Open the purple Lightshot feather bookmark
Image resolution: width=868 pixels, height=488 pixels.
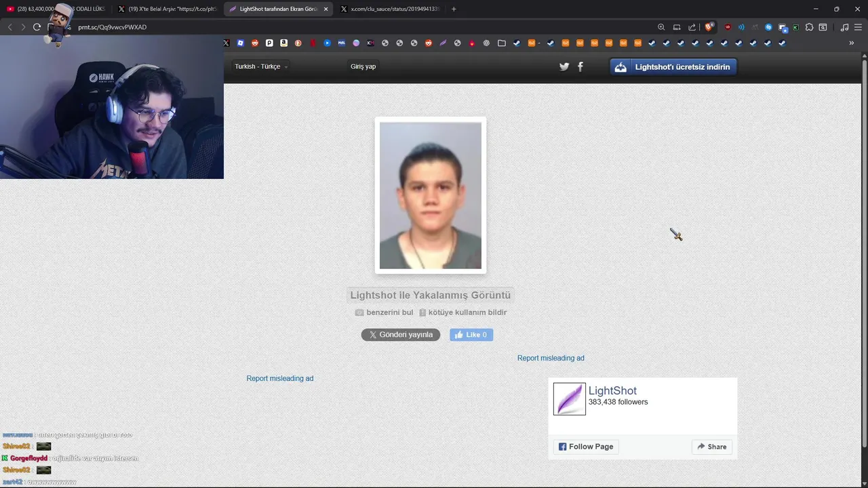(443, 43)
